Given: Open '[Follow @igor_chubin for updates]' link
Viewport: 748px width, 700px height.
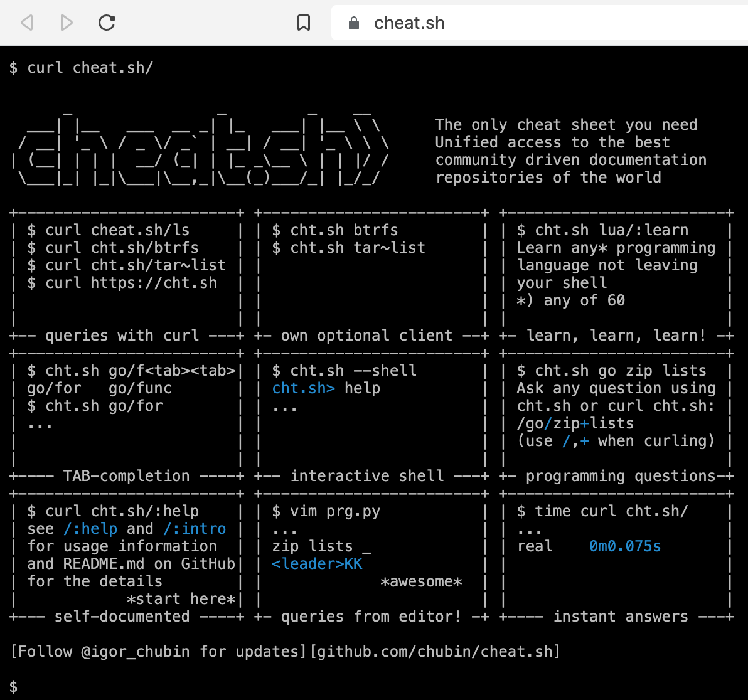Looking at the screenshot, I should point(158,651).
